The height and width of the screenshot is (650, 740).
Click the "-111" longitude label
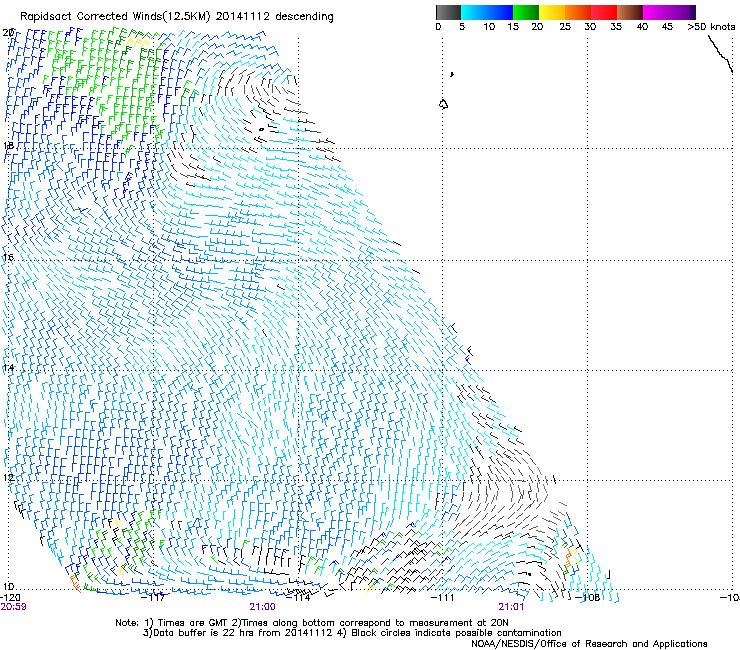pos(443,597)
